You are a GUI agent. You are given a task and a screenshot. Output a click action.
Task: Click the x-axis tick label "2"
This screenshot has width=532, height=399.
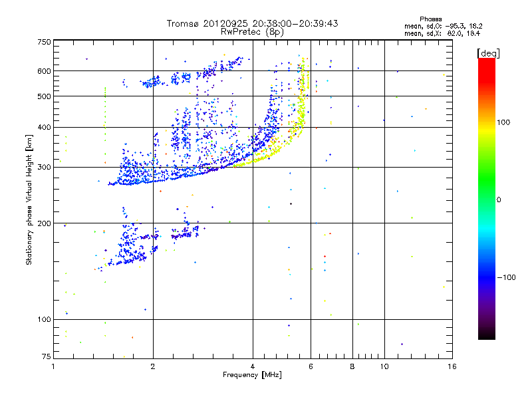click(x=153, y=366)
